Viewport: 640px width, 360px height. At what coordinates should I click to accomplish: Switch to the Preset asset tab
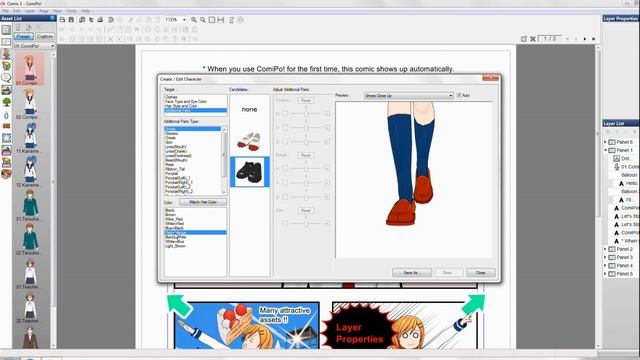tap(23, 36)
